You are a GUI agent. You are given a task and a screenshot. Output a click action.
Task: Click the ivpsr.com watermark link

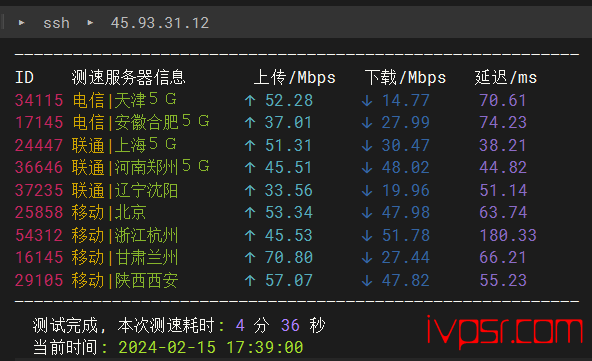[x=505, y=331]
